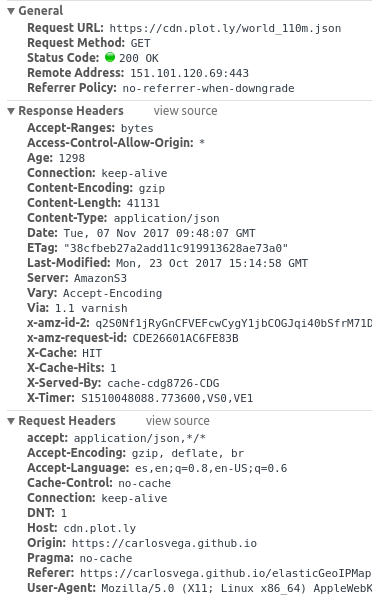372x616 pixels.
Task: Click the x-amz-request-id value
Action: point(185,338)
